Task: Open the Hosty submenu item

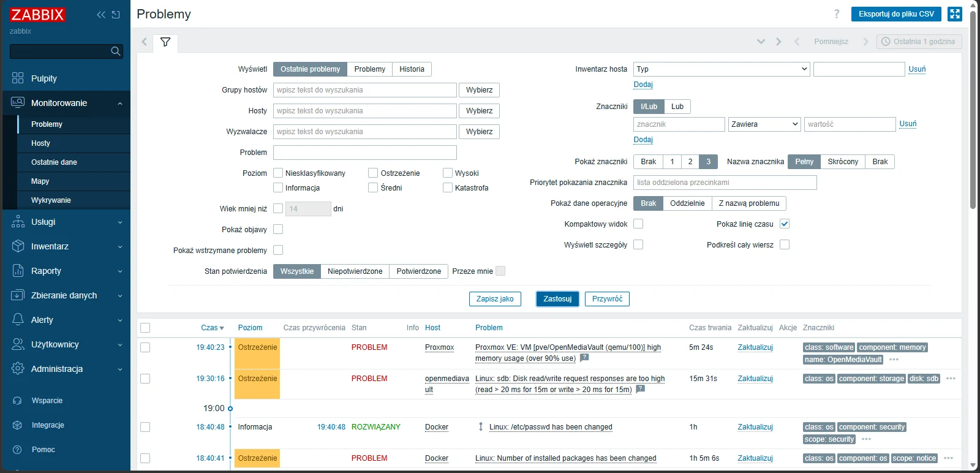Action: pyautogui.click(x=73, y=143)
